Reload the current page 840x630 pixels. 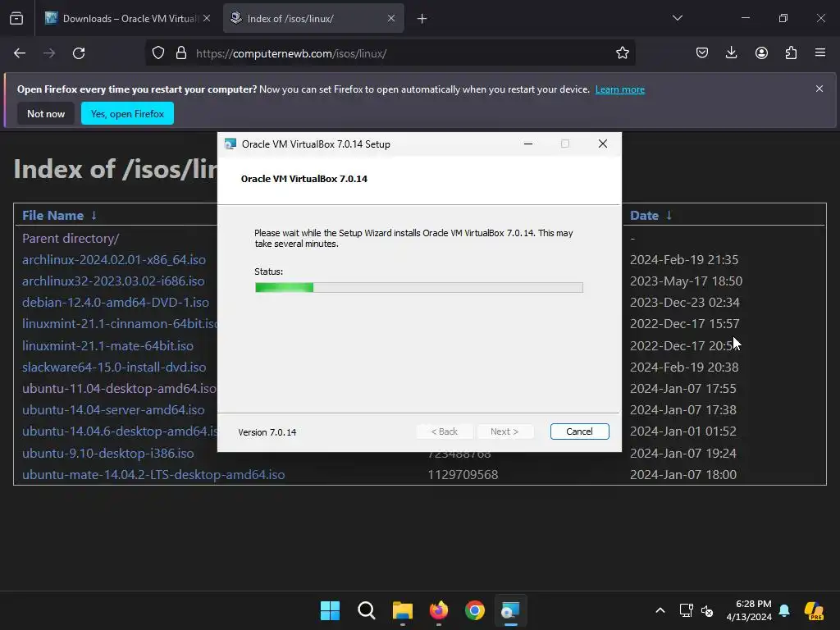pos(79,53)
